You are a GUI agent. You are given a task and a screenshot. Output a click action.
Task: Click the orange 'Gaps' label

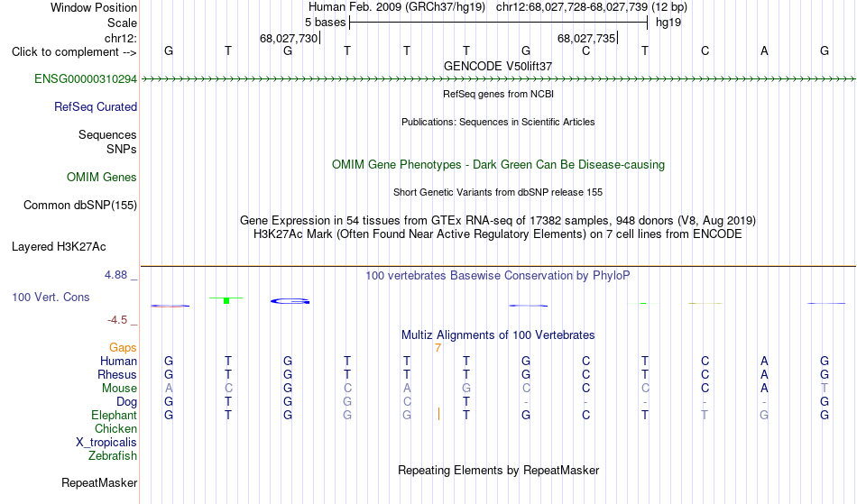123,348
